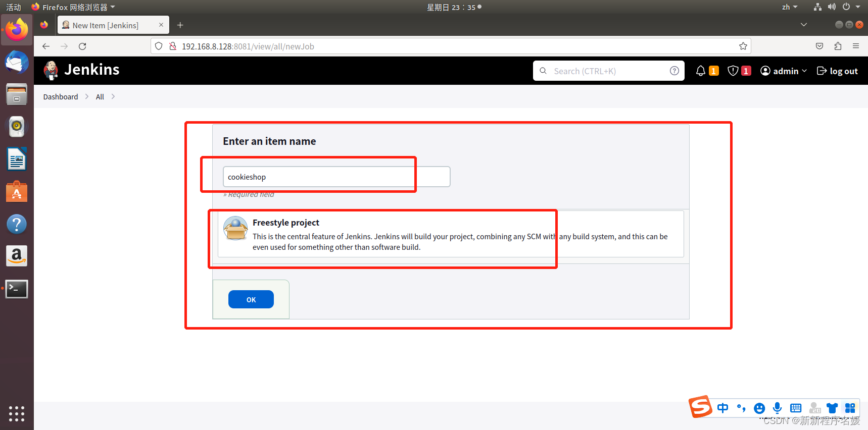Open the Firefox app menu in top bar

[74, 7]
